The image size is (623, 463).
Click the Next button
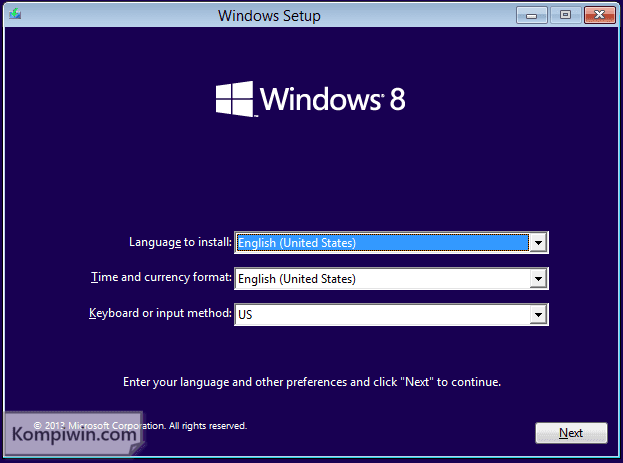571,433
